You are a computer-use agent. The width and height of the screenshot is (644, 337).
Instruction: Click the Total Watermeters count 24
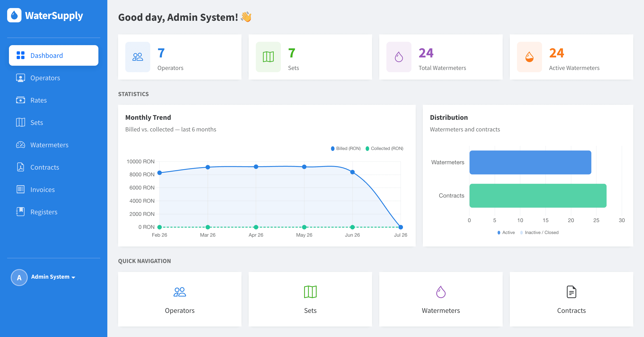(x=426, y=53)
